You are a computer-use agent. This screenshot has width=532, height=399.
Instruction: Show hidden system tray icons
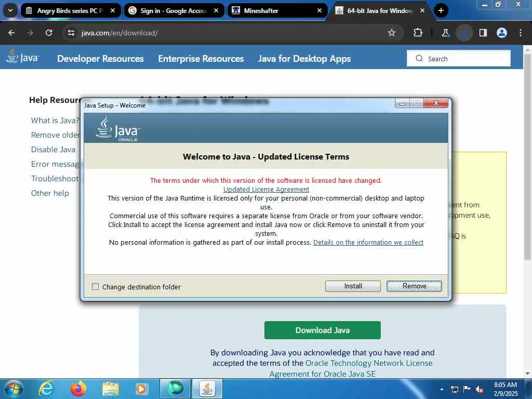pyautogui.click(x=442, y=389)
